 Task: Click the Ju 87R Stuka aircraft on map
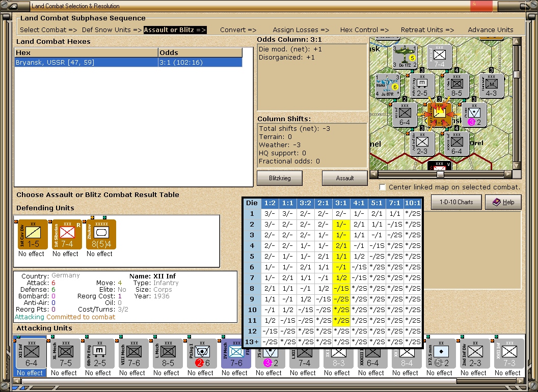(x=388, y=86)
